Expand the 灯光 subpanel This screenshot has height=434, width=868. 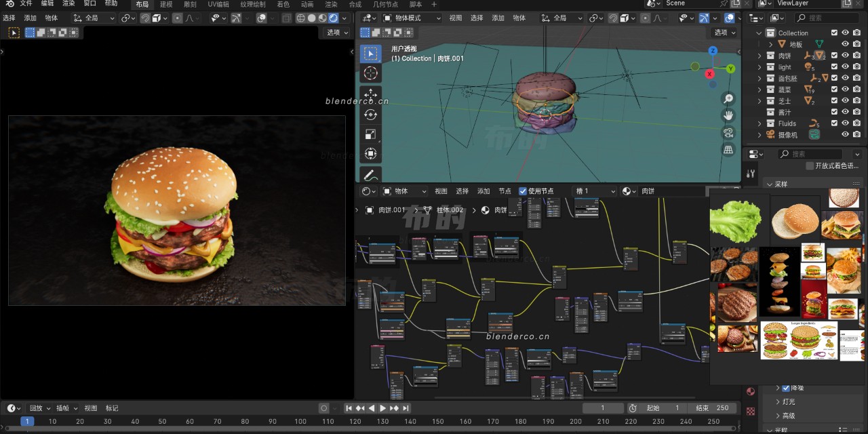pos(778,401)
